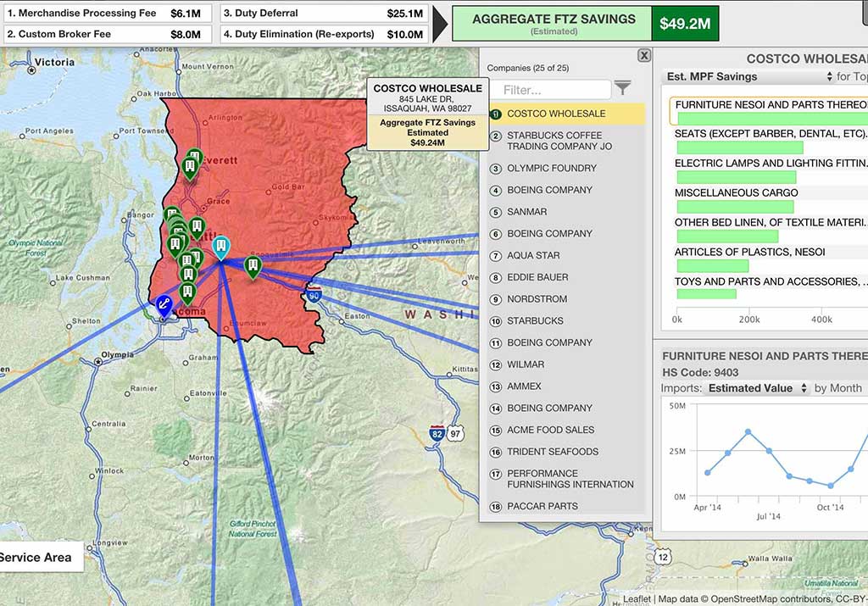Click the Furniture NESOI bar in chart
The height and width of the screenshot is (606, 868).
pyautogui.click(x=773, y=119)
